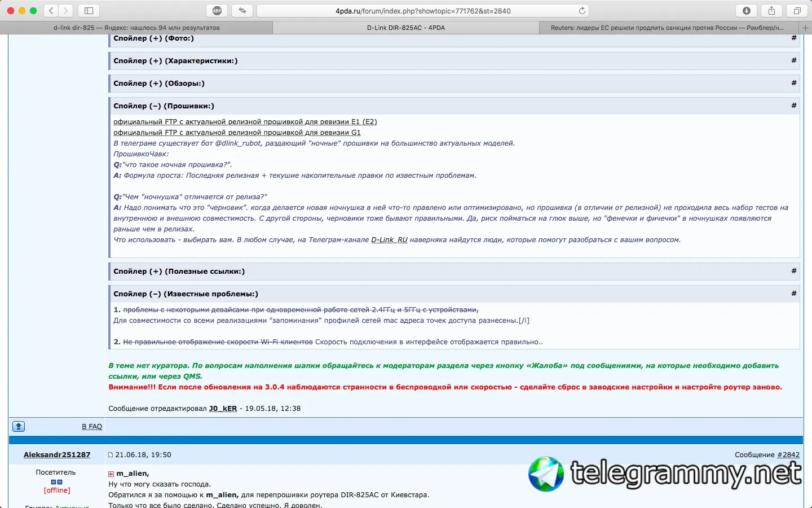Screen dimensions: 812x508
Task: Open message link #2842
Action: [x=788, y=455]
